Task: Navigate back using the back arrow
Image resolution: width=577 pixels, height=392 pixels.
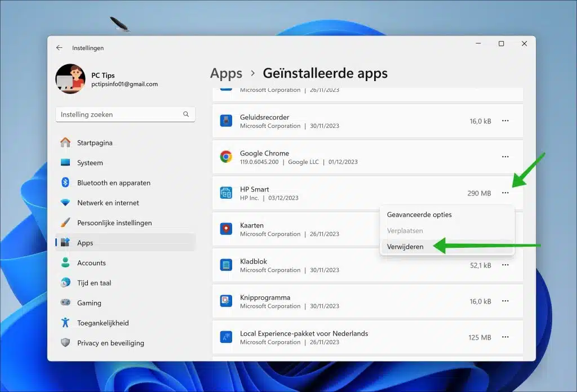Action: pos(59,48)
